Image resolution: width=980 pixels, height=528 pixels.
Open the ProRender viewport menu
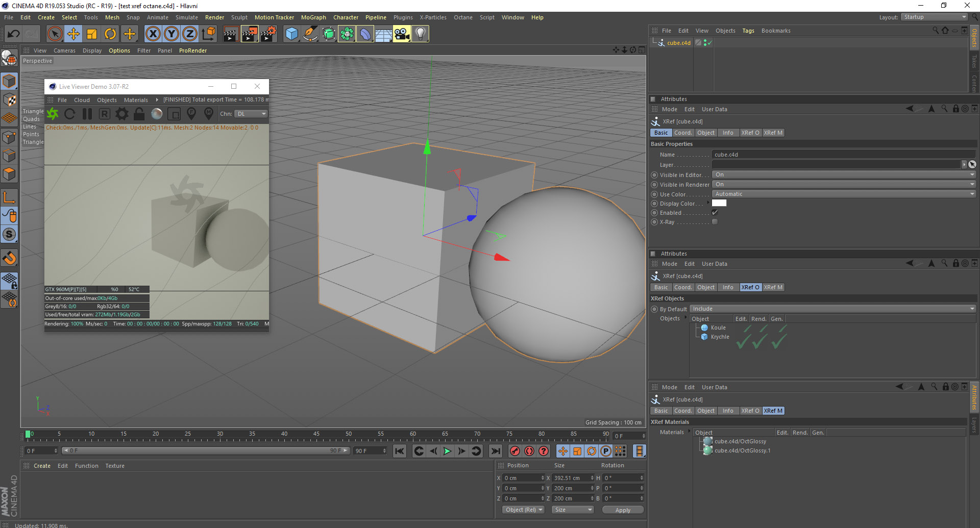coord(193,51)
